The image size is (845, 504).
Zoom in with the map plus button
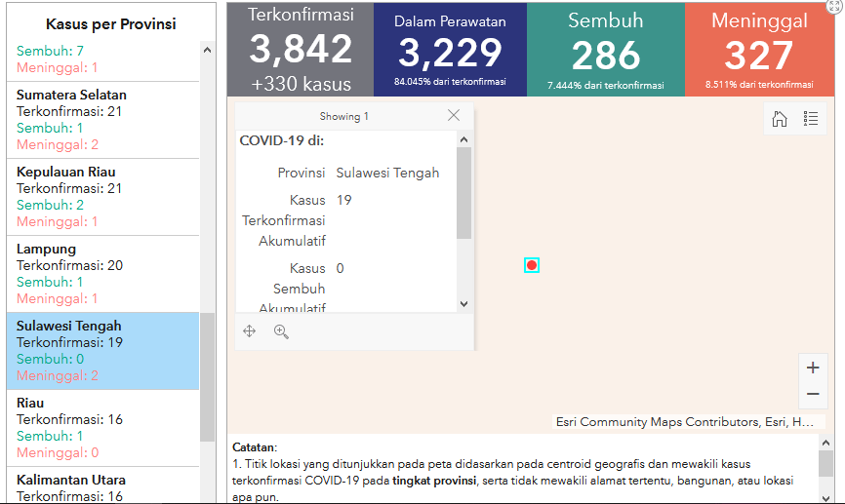(x=812, y=368)
